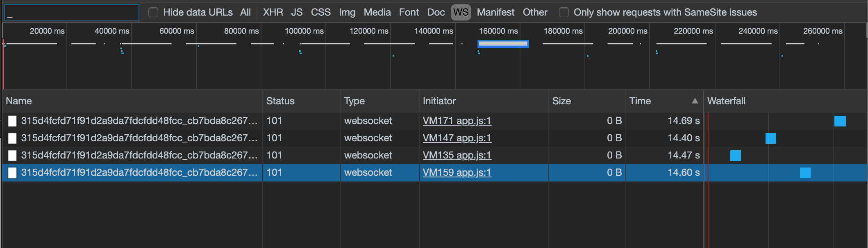868x248 pixels.
Task: Show only CSS requests
Action: (321, 12)
